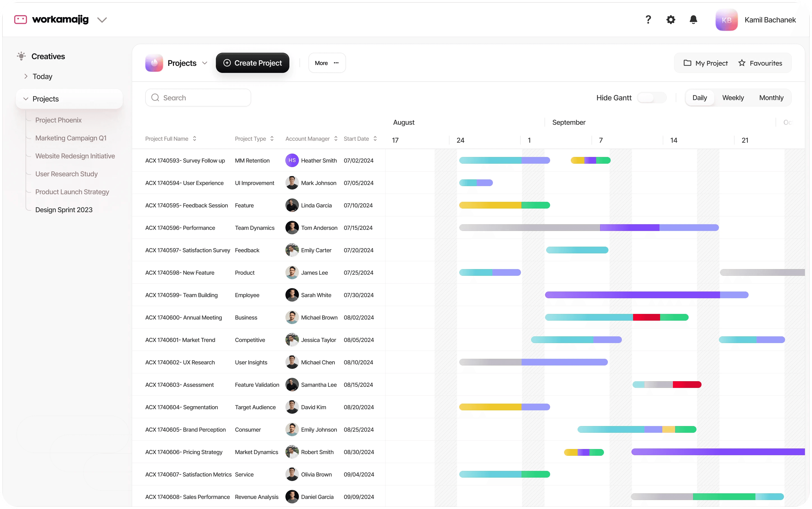This screenshot has height=509, width=812.
Task: Click Emily Carter's avatar photo
Action: coord(292,250)
